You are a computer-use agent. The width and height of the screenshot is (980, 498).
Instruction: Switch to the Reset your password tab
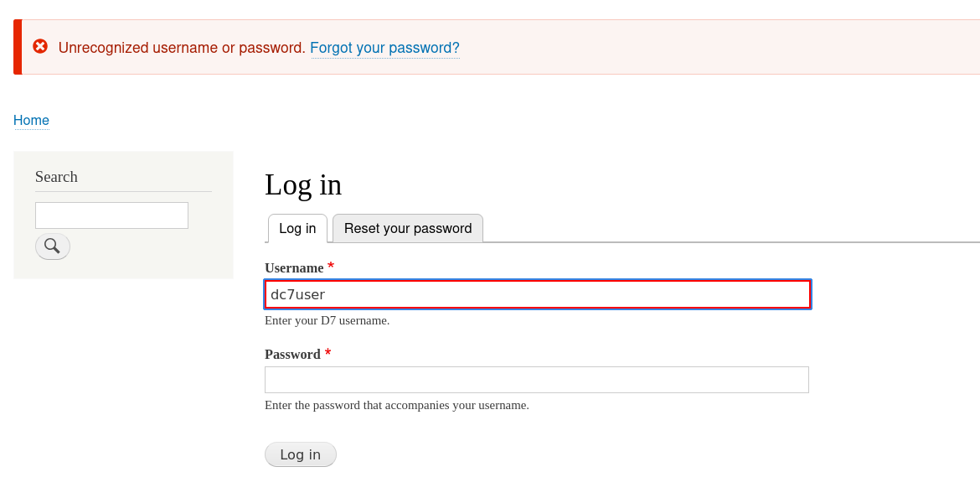(x=408, y=228)
